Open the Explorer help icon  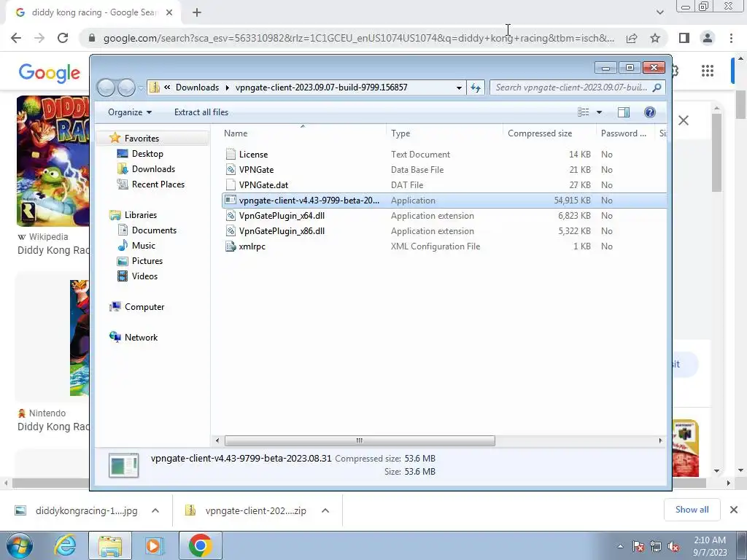pos(649,112)
